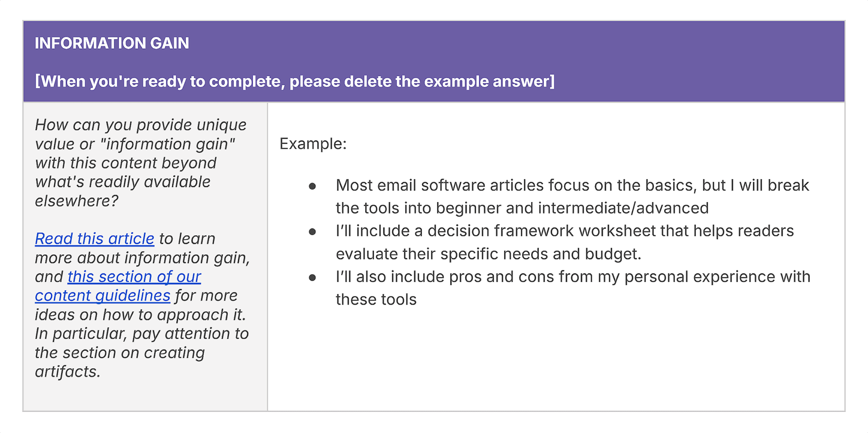Click the bullet dot before 'Most email software'
The height and width of the screenshot is (433, 868).
point(312,186)
